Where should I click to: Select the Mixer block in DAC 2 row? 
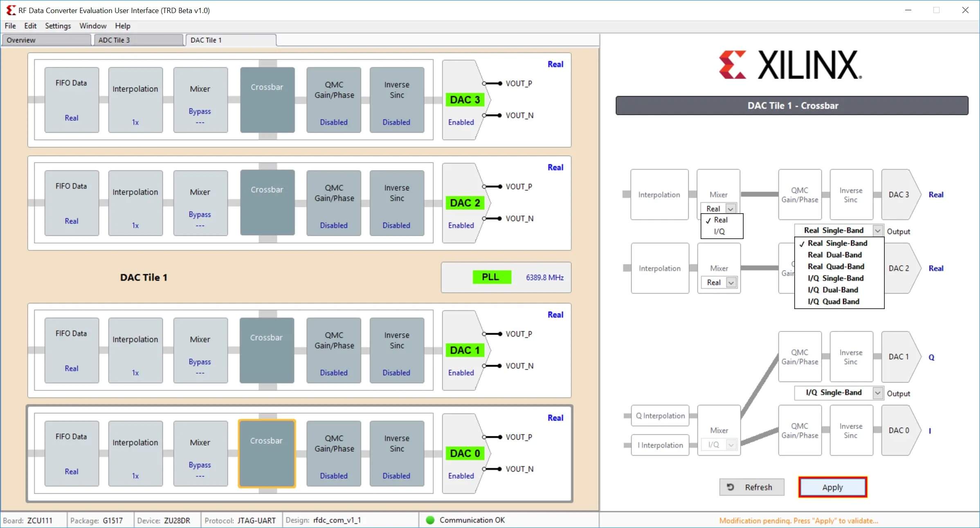coord(200,203)
